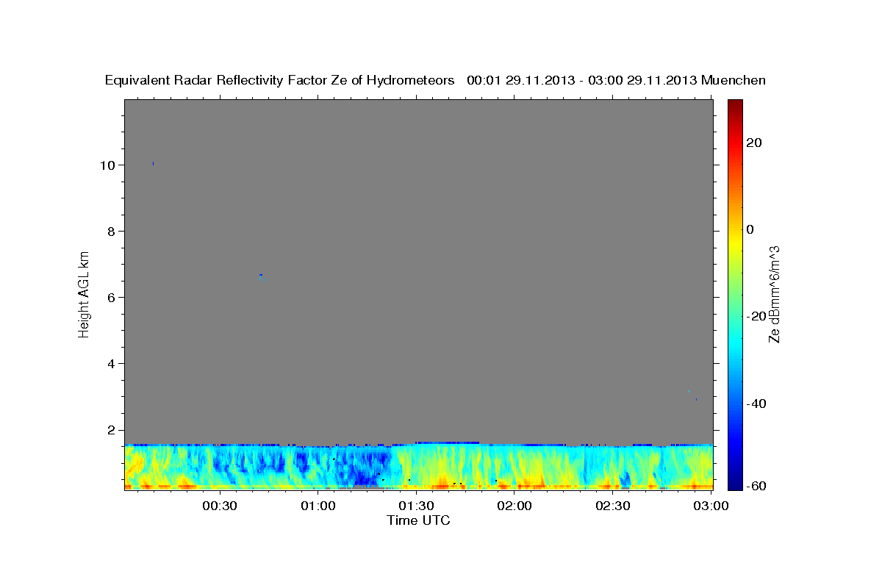Click the time tick label '01:00'
The width and height of the screenshot is (882, 588).
pyautogui.click(x=318, y=506)
